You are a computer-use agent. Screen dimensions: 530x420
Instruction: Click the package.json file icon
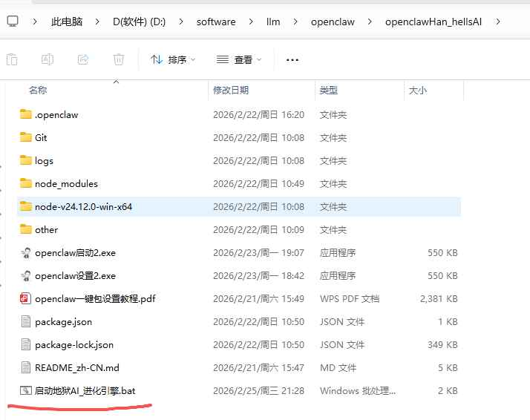tap(26, 321)
